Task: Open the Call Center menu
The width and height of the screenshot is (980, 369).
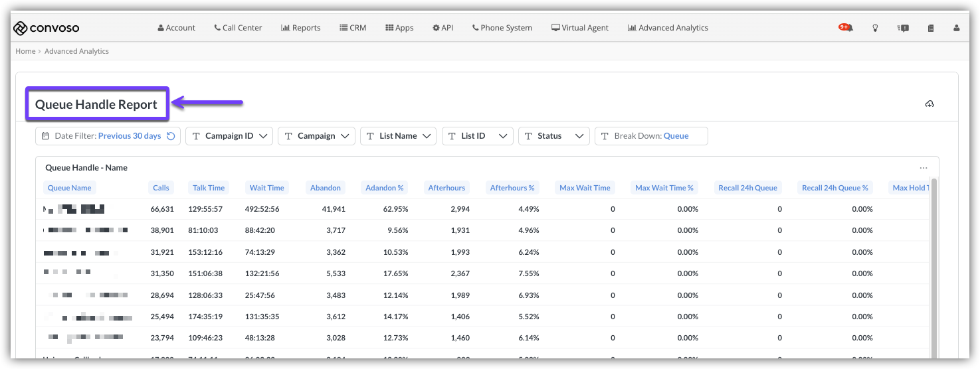Action: tap(238, 28)
